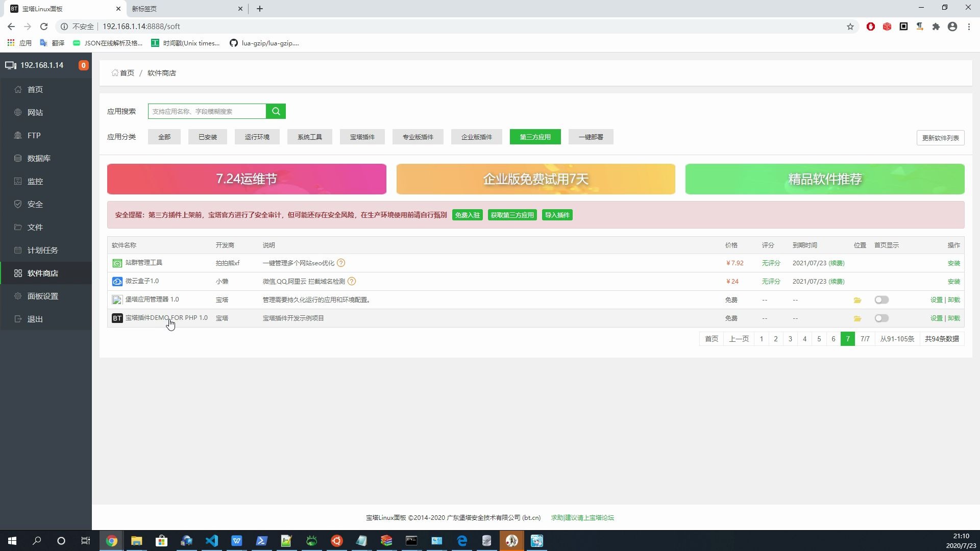Open 设置 for 堡塔应用管理器 1.0
The width and height of the screenshot is (980, 551).
click(936, 300)
